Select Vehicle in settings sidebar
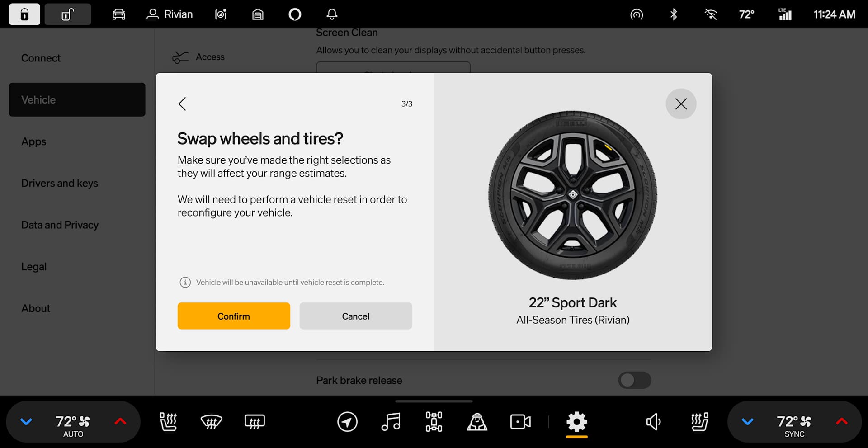This screenshot has width=868, height=448. click(x=77, y=99)
